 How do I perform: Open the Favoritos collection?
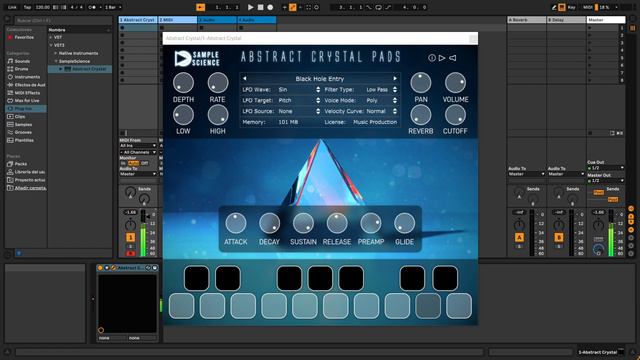tap(24, 37)
